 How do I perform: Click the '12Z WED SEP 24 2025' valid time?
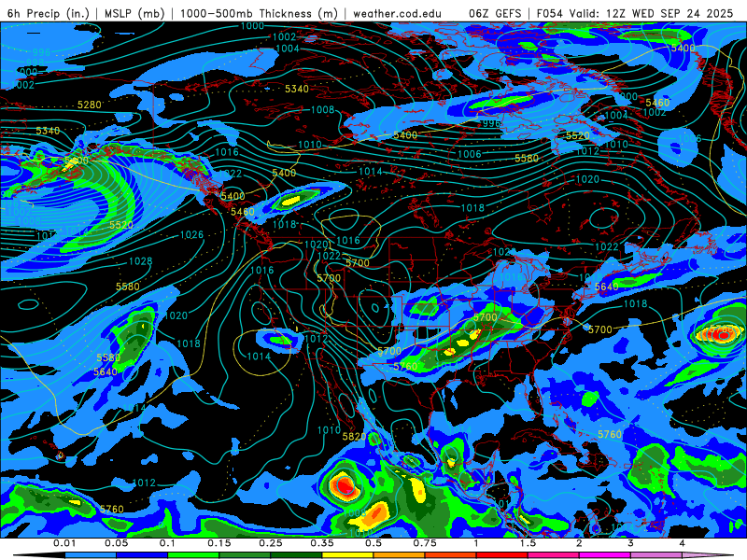pyautogui.click(x=669, y=13)
